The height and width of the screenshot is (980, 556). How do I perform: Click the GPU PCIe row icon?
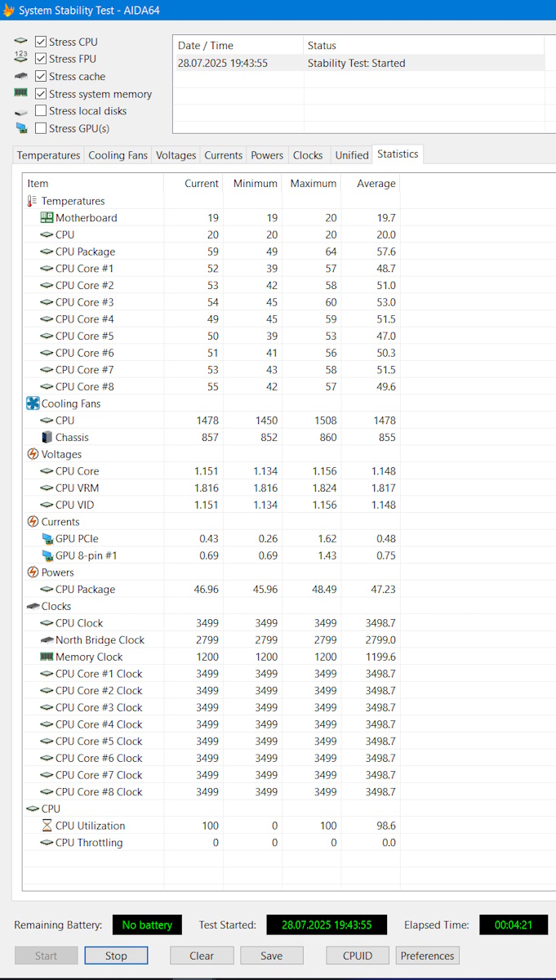pos(47,539)
